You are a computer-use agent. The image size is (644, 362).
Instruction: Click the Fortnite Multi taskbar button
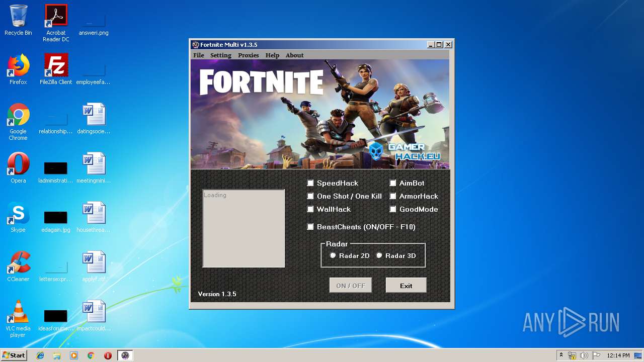[125, 355]
